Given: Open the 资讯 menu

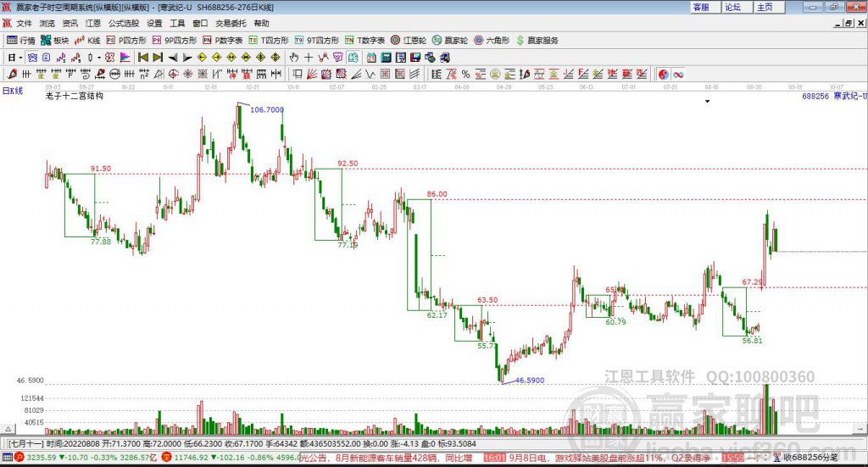Looking at the screenshot, I should [x=70, y=23].
